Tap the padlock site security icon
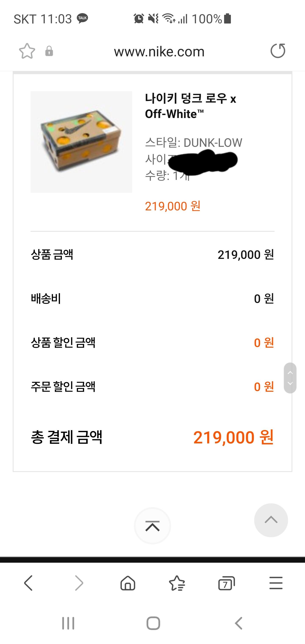Image resolution: width=305 pixels, height=644 pixels. [x=49, y=51]
